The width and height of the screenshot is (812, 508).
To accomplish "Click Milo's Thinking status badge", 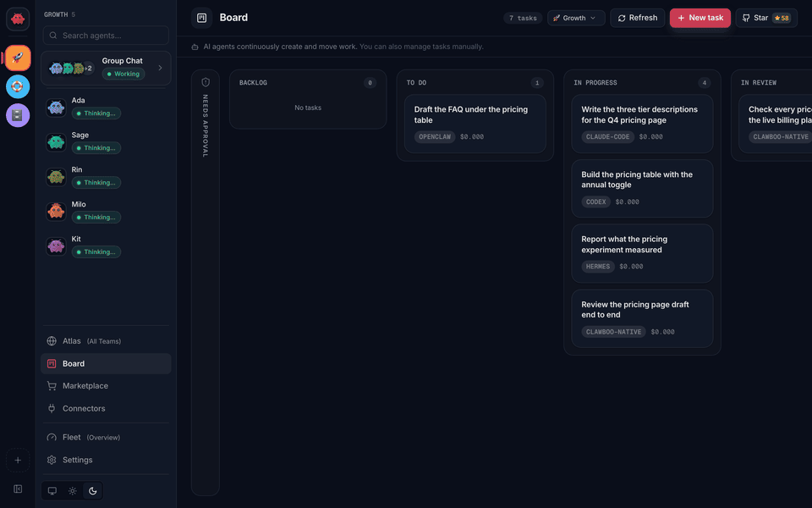I will click(x=96, y=218).
